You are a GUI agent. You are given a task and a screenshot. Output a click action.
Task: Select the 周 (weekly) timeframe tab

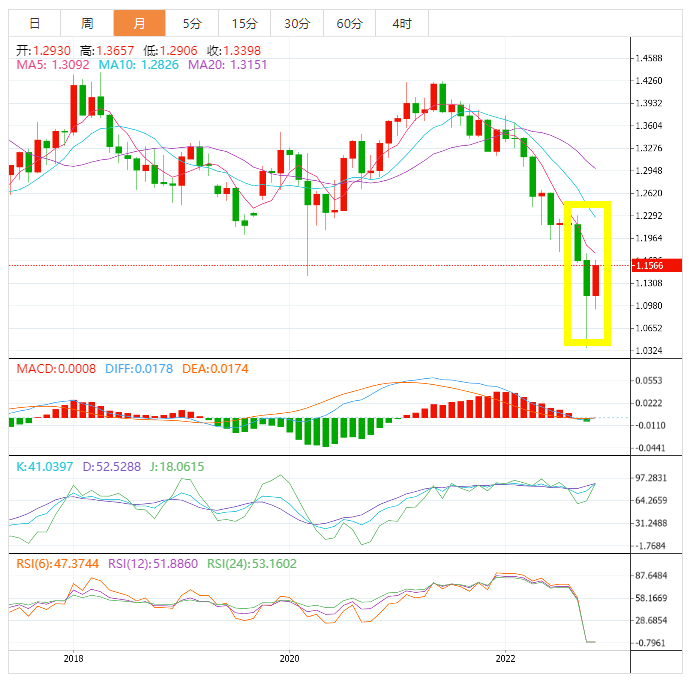(87, 23)
